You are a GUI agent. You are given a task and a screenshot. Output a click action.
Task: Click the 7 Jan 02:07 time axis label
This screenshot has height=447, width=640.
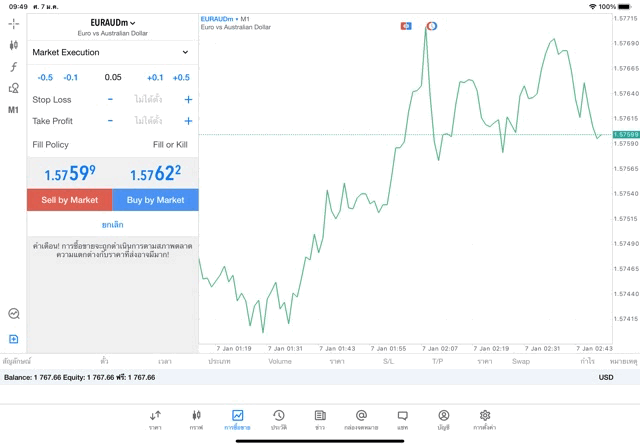click(440, 349)
